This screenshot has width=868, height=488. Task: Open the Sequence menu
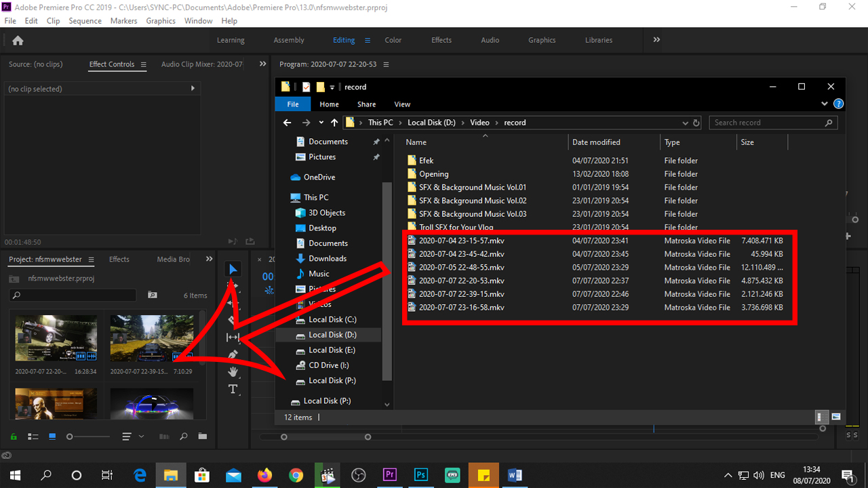(x=85, y=20)
